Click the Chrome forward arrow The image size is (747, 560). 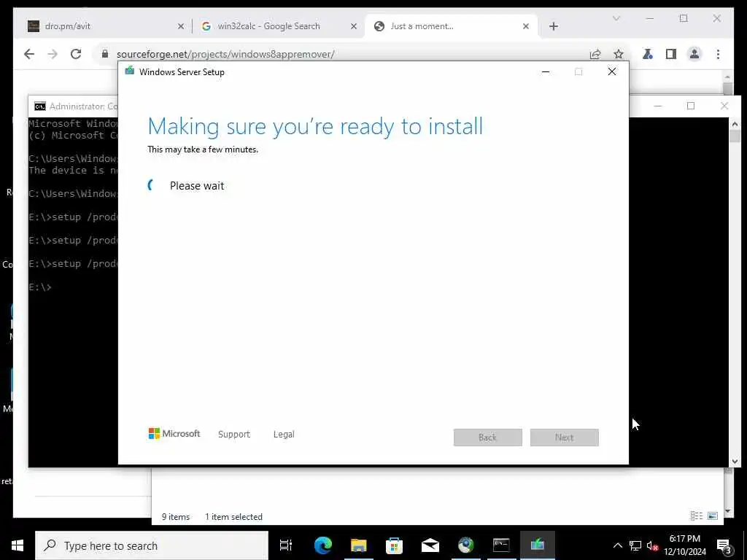(53, 54)
